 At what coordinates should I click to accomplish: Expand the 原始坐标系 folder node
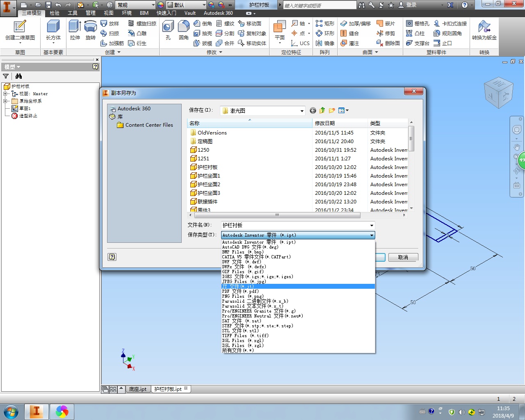click(5, 101)
